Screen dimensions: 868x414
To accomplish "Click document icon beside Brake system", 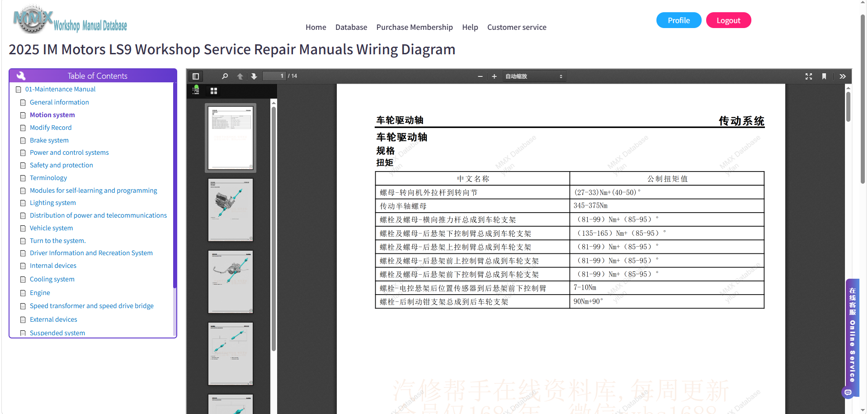I will pos(23,141).
